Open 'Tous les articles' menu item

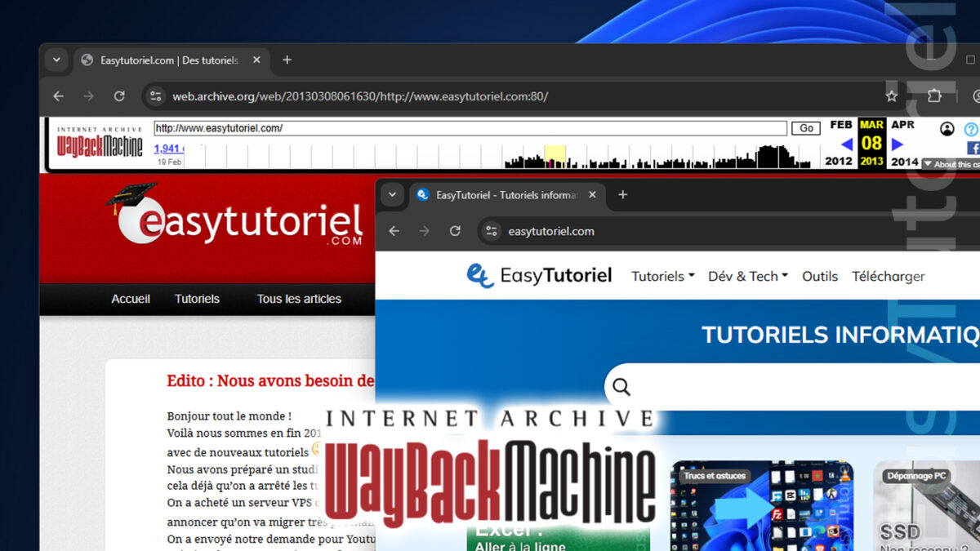pyautogui.click(x=299, y=299)
